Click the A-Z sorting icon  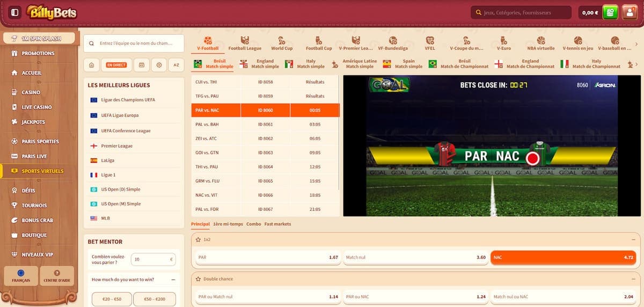176,65
